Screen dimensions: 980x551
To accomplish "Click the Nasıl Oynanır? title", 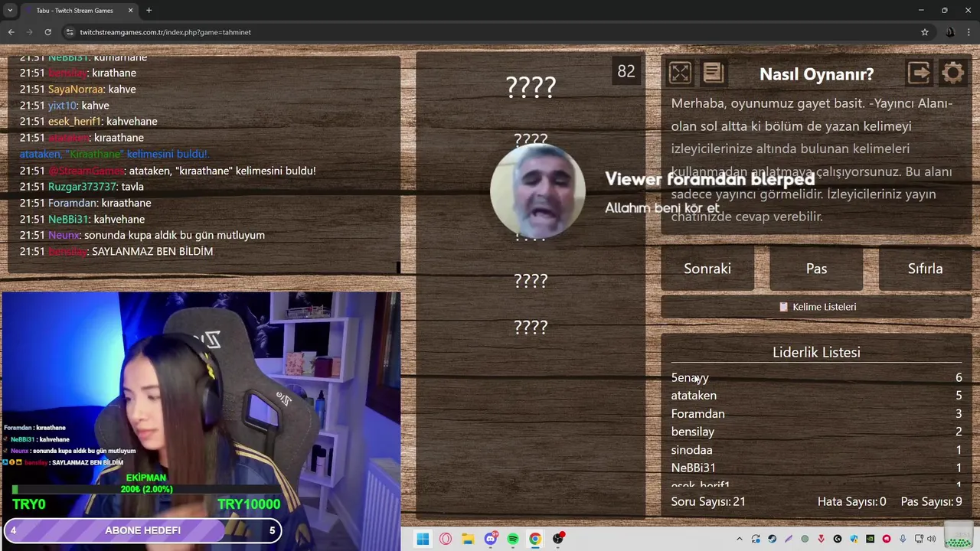I will click(x=816, y=74).
